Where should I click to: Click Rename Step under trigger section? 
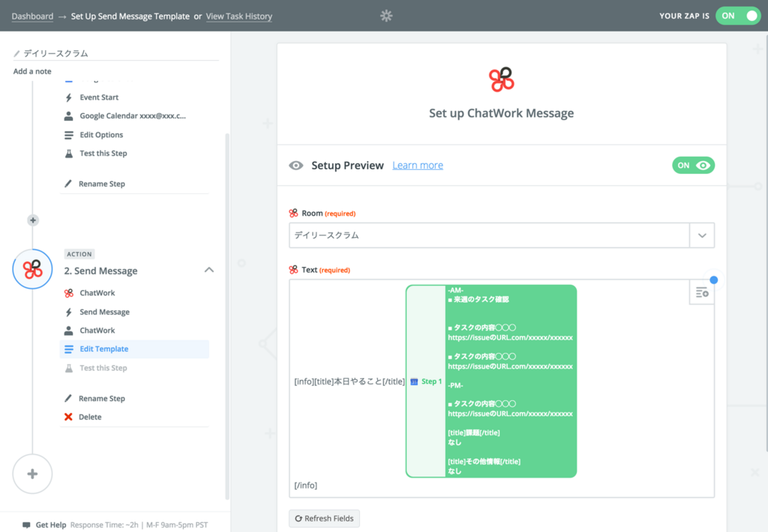tap(102, 184)
